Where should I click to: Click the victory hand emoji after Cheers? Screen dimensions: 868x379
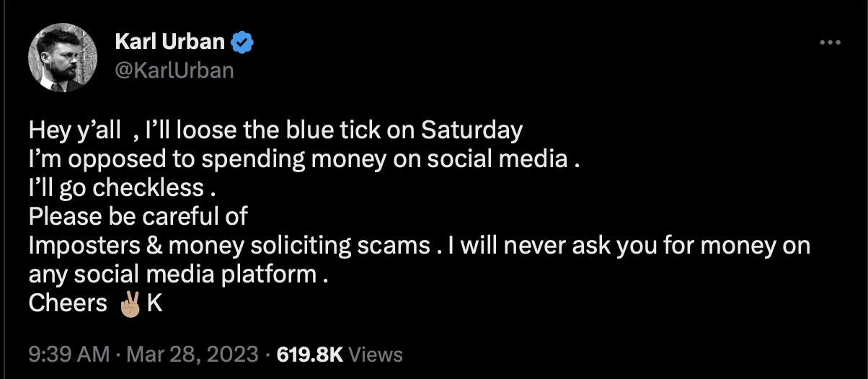click(131, 304)
